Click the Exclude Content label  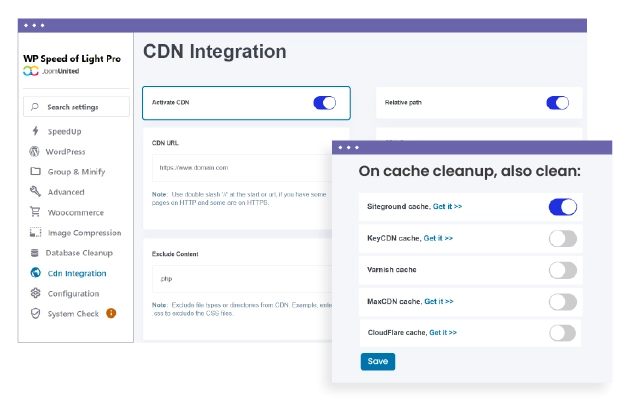pyautogui.click(x=175, y=254)
